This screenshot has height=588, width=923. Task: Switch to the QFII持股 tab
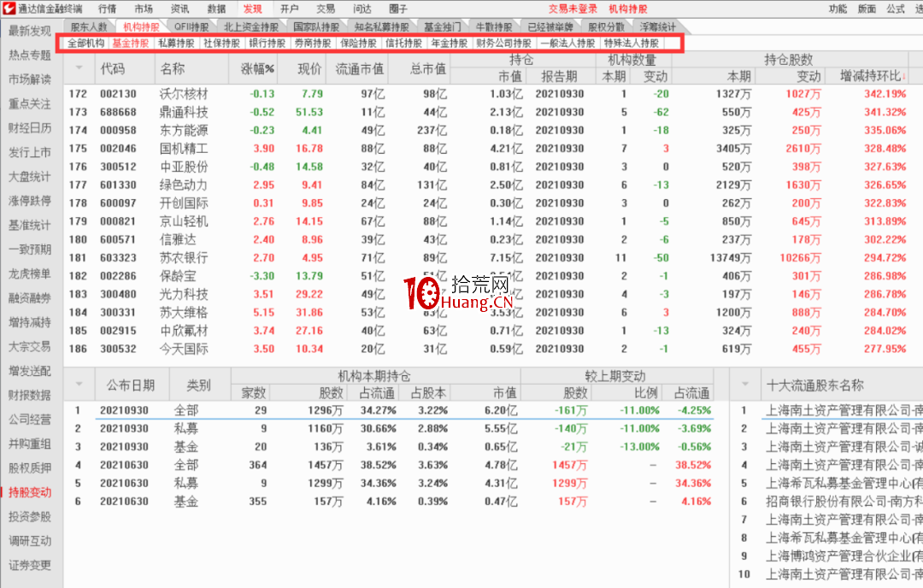pyautogui.click(x=191, y=27)
